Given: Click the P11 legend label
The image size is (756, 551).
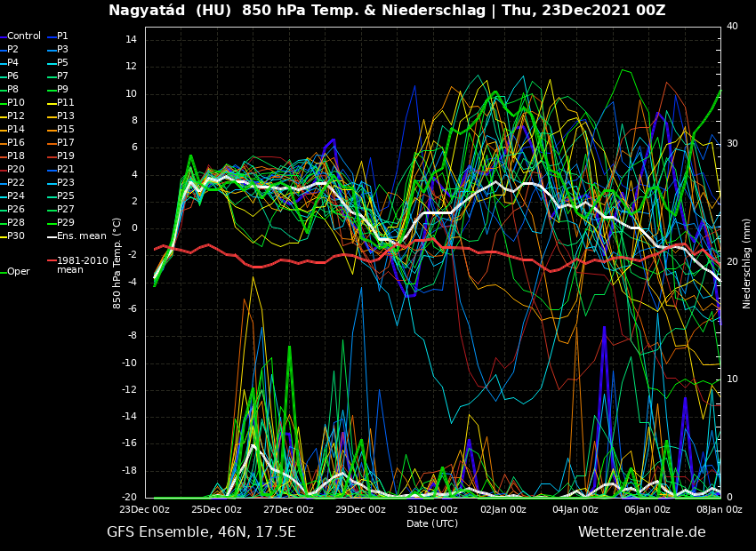Looking at the screenshot, I should pos(65,103).
